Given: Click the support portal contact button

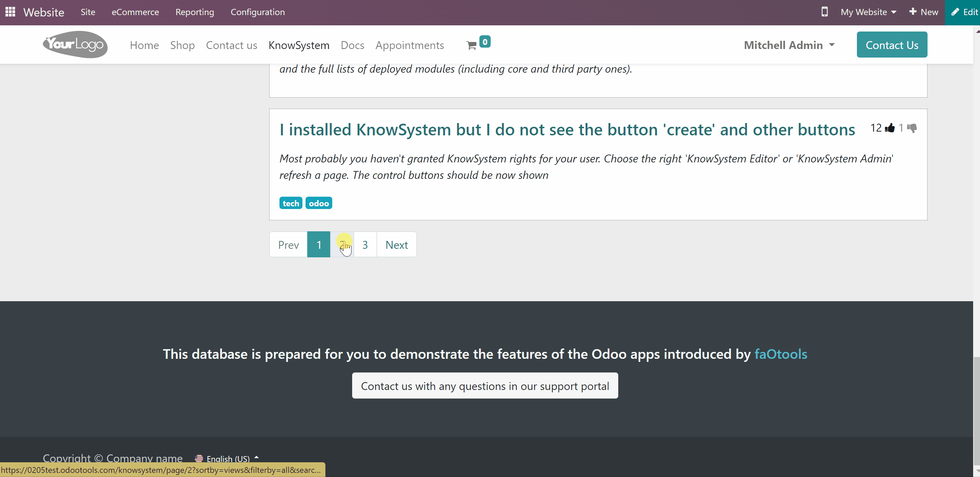Looking at the screenshot, I should 485,386.
